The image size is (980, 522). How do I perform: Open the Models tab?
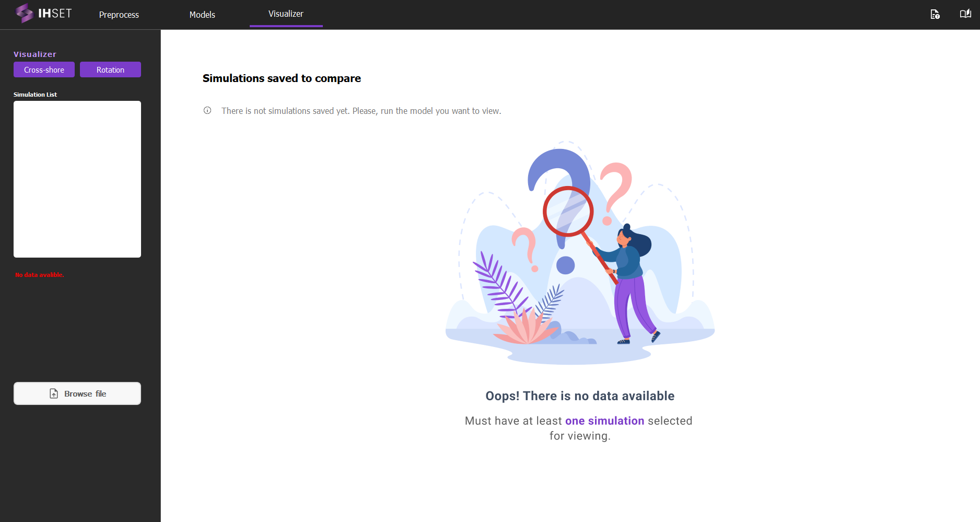point(202,15)
